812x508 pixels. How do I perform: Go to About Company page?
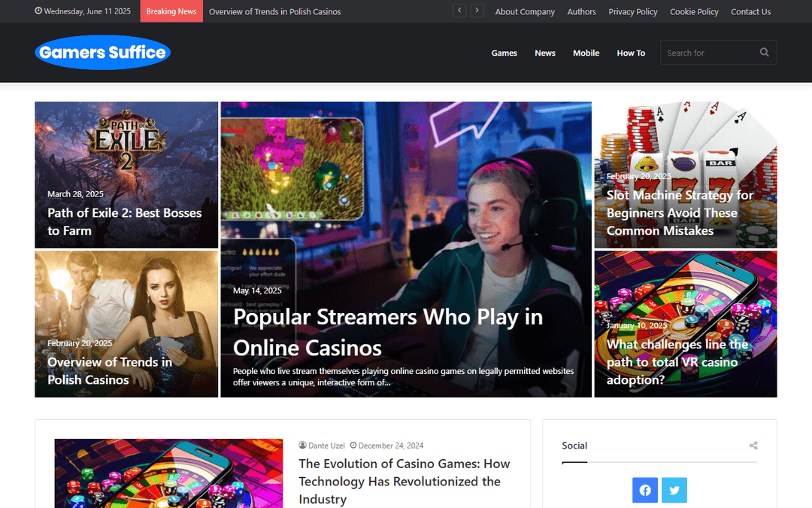pos(525,11)
